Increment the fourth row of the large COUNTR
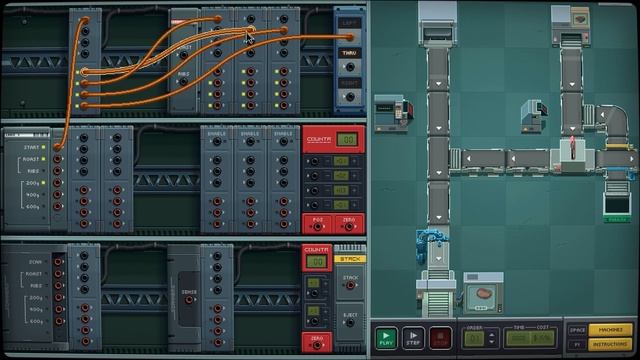Screen dimensions: 640x360 click(354, 205)
